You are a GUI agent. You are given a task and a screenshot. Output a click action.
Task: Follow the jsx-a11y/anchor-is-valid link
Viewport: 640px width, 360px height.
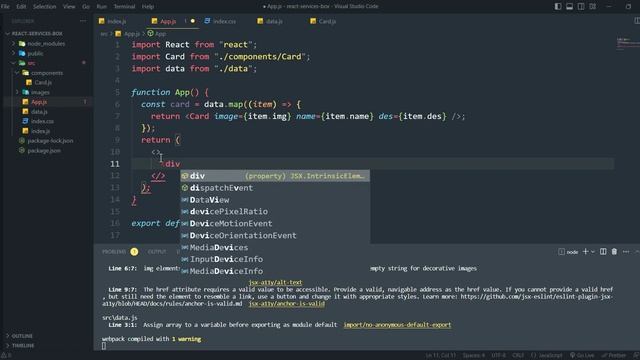[287, 304]
